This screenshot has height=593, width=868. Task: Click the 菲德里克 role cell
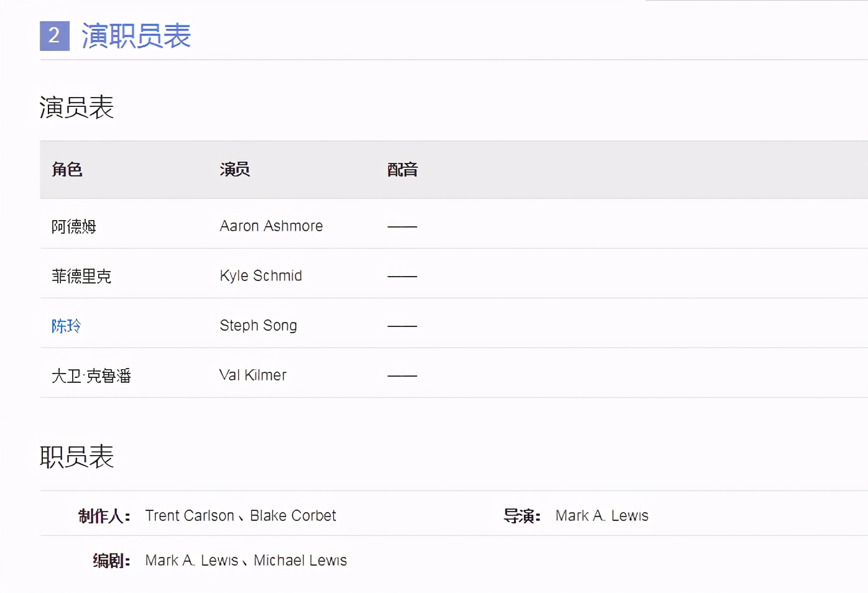(81, 276)
